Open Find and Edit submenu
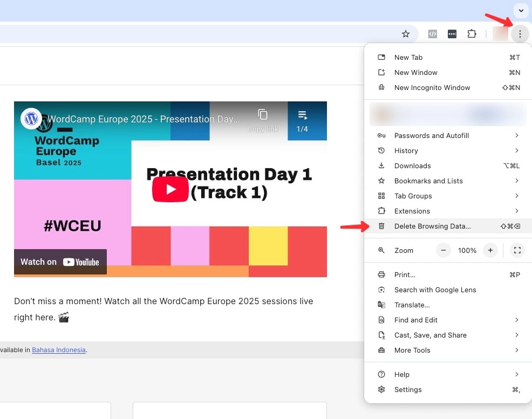Viewport: 532px width, 419px height. coord(448,320)
